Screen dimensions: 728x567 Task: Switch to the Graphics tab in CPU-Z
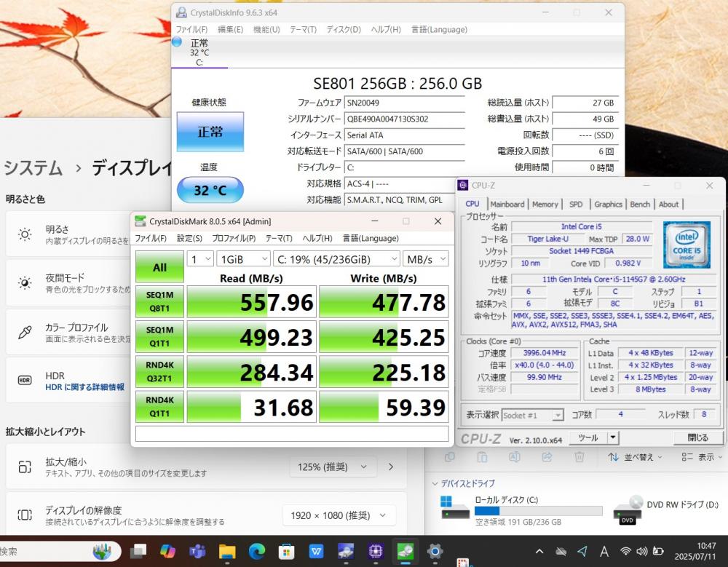click(x=608, y=205)
